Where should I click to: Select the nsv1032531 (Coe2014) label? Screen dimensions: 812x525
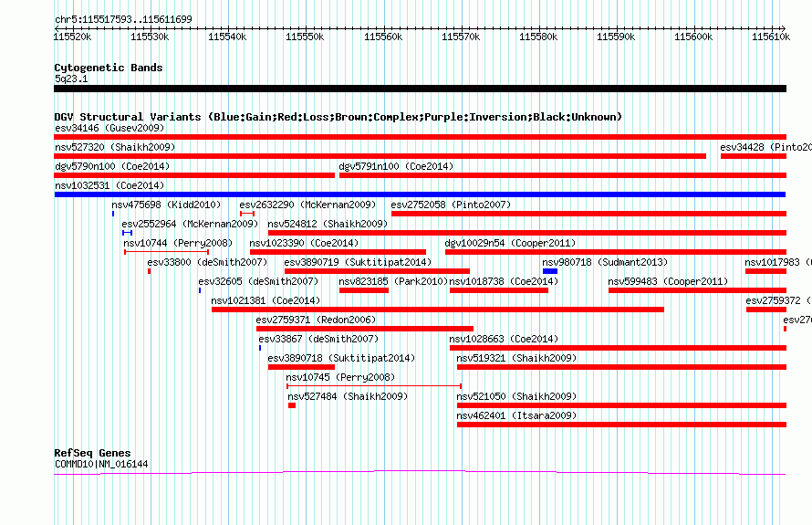click(x=109, y=185)
